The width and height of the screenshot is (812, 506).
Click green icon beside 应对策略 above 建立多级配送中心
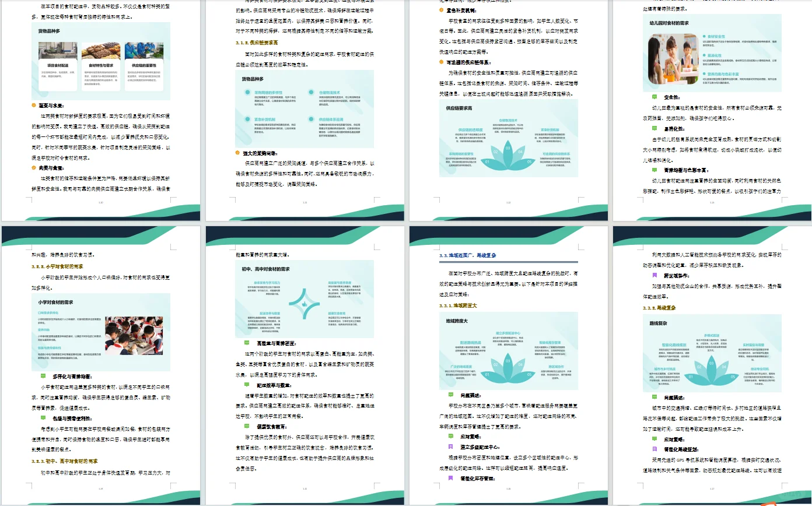click(450, 435)
